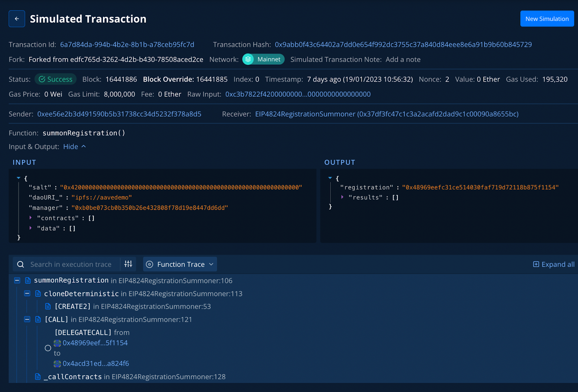Screen dimensions: 578x392
Task: Click the forked-from ID edfc765d text
Action: click(137, 60)
